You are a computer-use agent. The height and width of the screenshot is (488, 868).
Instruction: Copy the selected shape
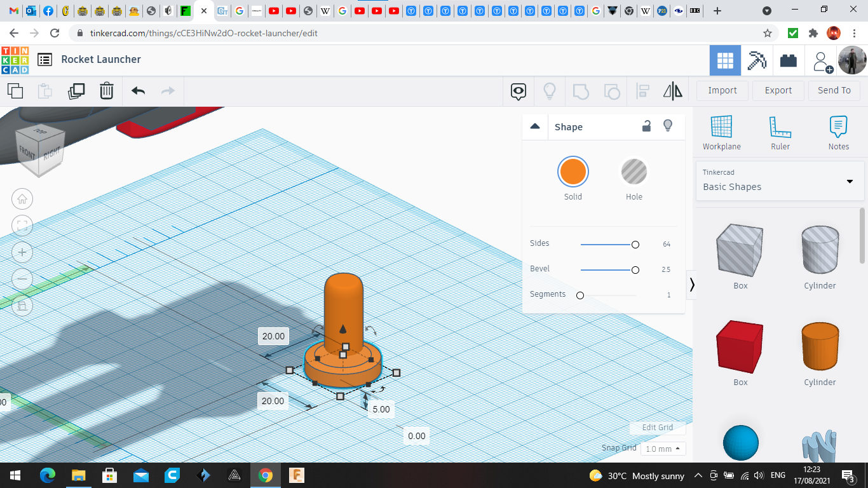tap(15, 91)
